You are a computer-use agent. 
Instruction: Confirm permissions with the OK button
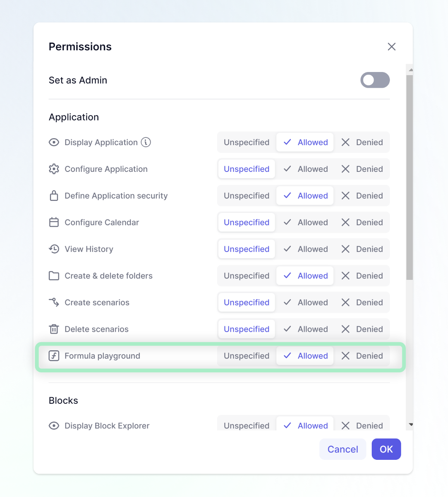coord(386,449)
